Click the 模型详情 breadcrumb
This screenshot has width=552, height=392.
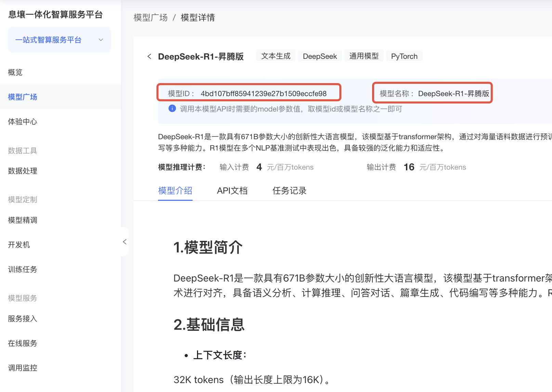pos(198,17)
